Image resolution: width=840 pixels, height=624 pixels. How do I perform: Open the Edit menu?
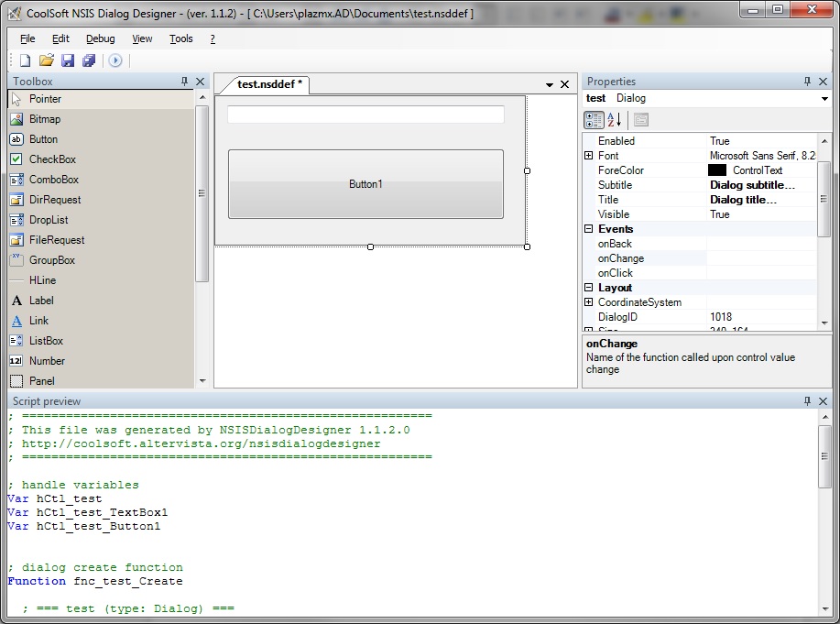60,38
